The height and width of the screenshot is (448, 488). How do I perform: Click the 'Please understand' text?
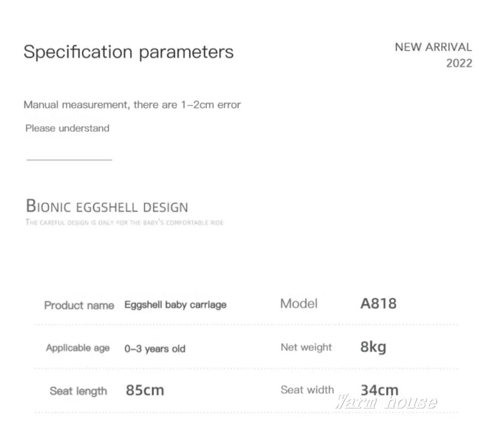click(67, 128)
